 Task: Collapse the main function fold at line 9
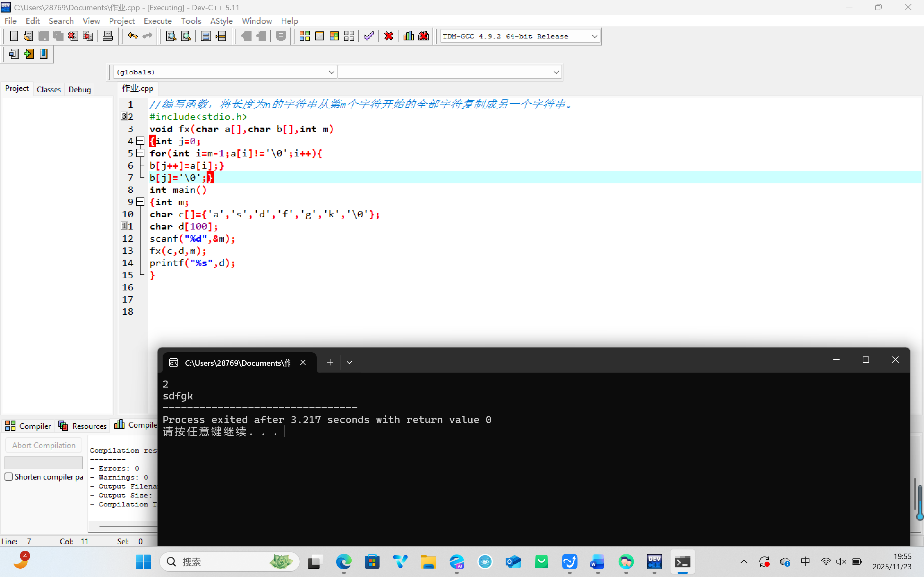141,202
